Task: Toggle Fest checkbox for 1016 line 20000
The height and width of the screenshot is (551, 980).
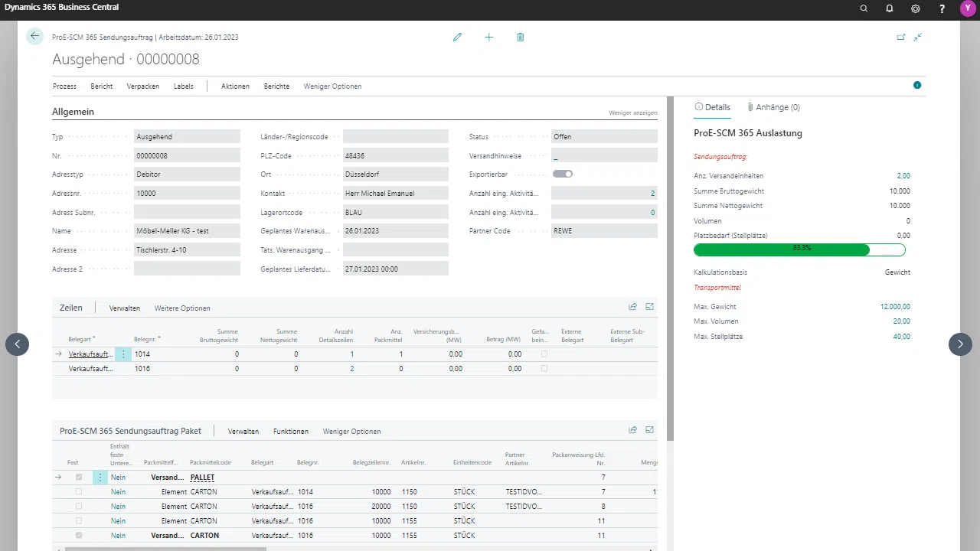Action: click(x=78, y=507)
